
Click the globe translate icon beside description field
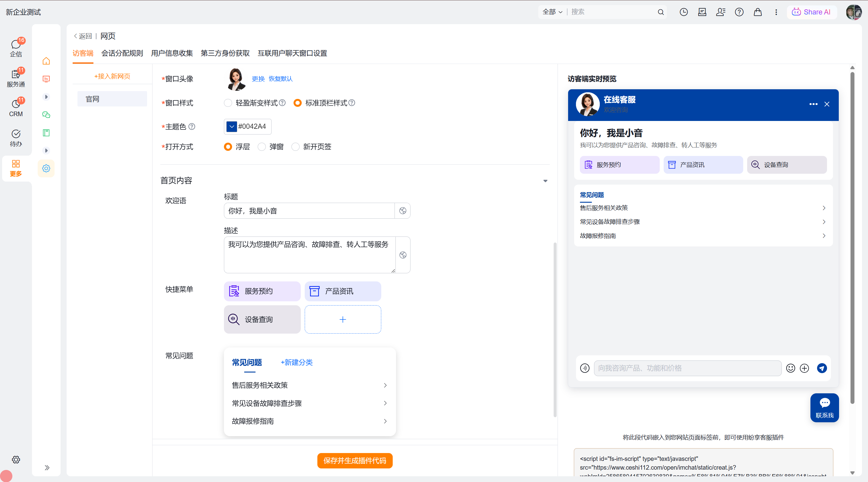click(403, 255)
